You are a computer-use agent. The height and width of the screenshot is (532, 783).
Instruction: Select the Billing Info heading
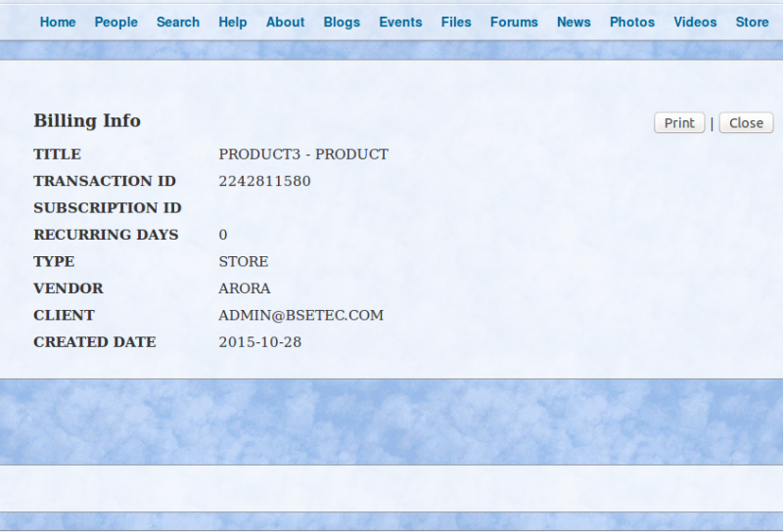(x=87, y=120)
